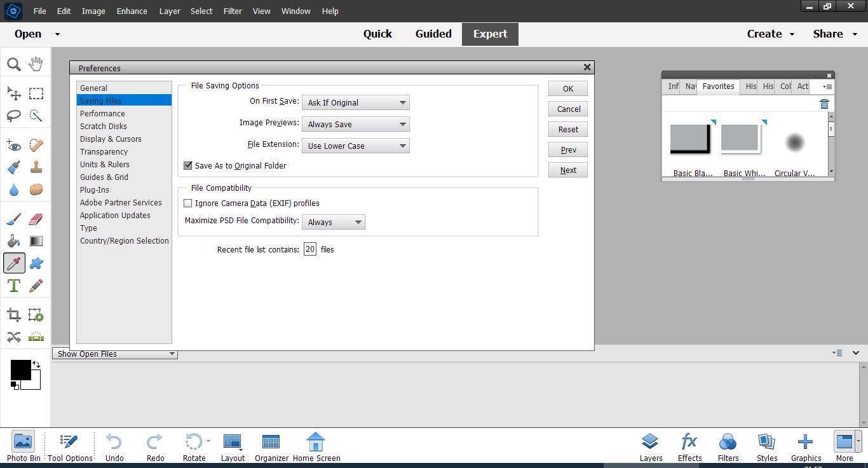
Task: Select the Type tool
Action: coord(14,285)
